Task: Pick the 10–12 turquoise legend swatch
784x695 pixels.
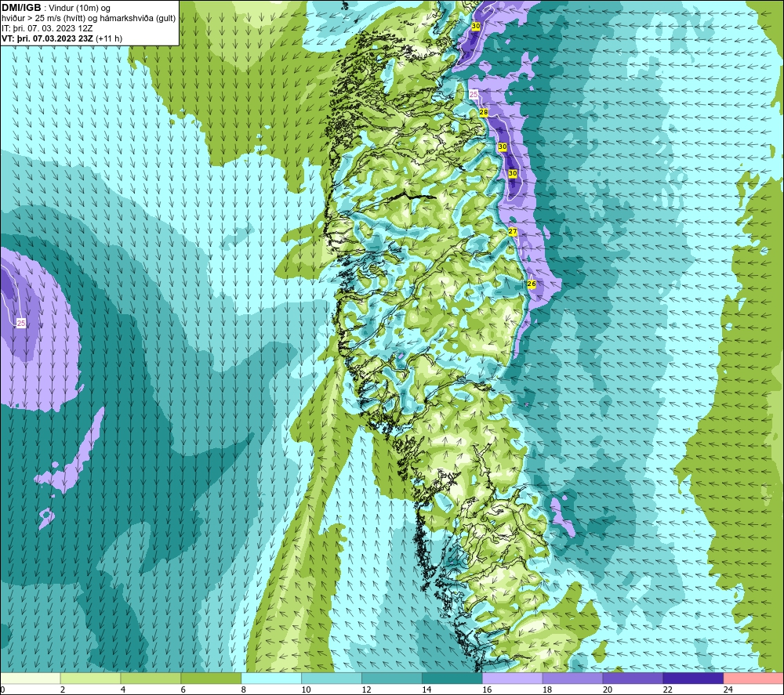Action: point(332,678)
